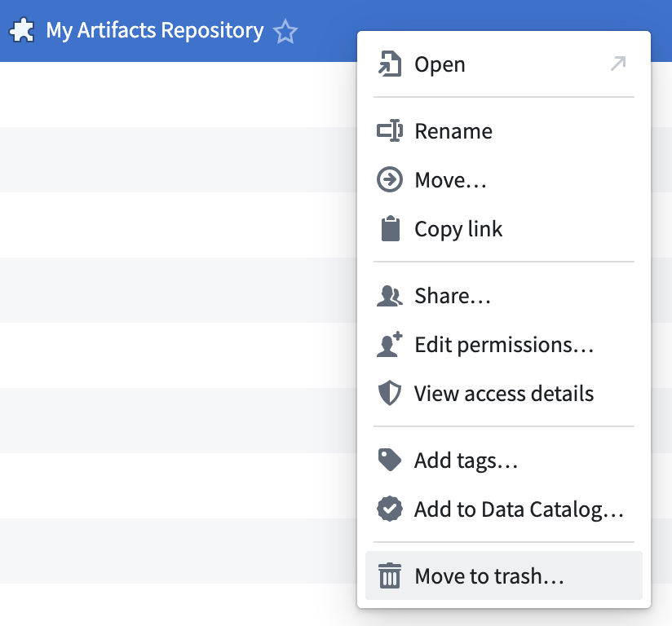The width and height of the screenshot is (672, 626).
Task: Click the clipboard Copy link icon
Action: point(391,228)
